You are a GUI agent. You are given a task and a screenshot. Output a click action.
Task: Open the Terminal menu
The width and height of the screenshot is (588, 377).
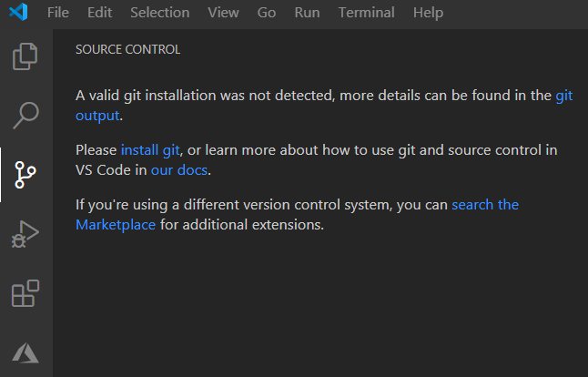pyautogui.click(x=367, y=13)
